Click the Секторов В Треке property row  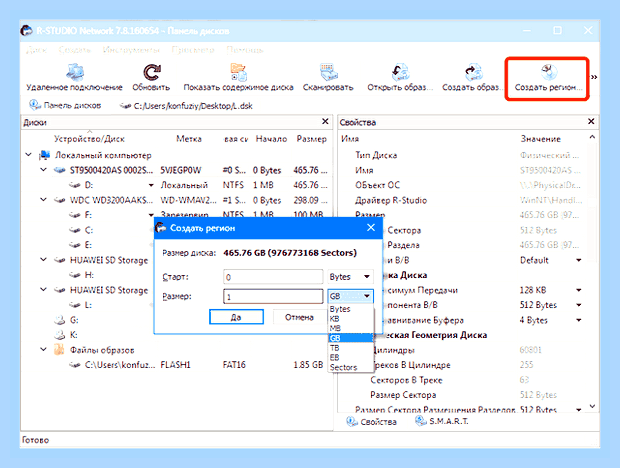pos(463,380)
